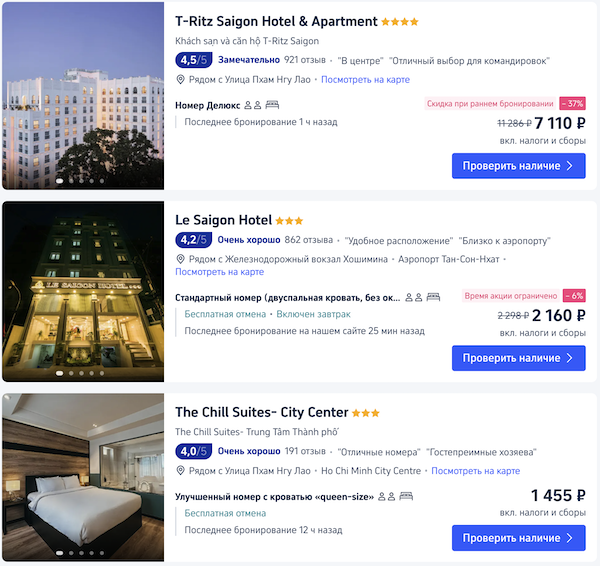Click the 4,0/5 rating badge
This screenshot has height=566, width=600.
tap(192, 451)
